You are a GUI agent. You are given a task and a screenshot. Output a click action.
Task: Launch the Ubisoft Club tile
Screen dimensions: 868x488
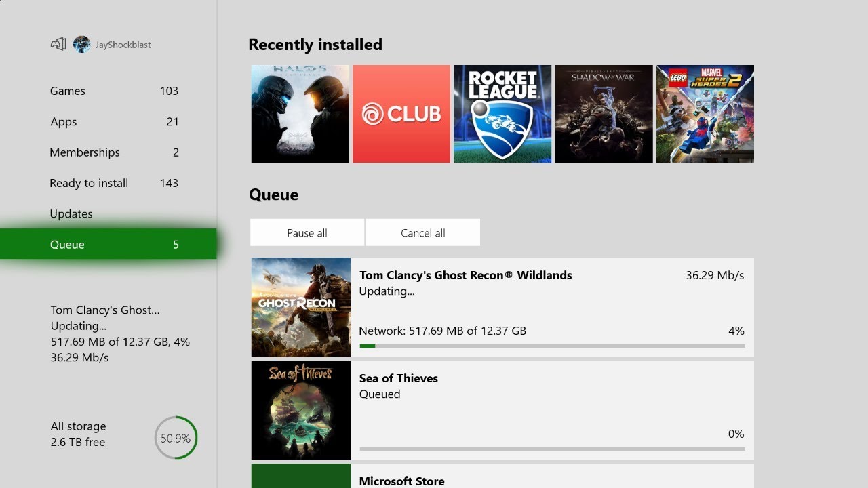401,114
